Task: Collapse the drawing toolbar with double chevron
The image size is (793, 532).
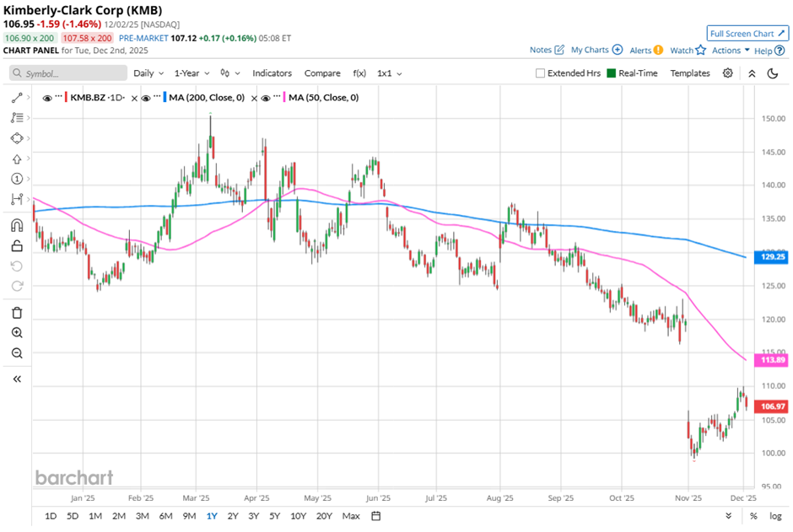Action: click(x=17, y=379)
